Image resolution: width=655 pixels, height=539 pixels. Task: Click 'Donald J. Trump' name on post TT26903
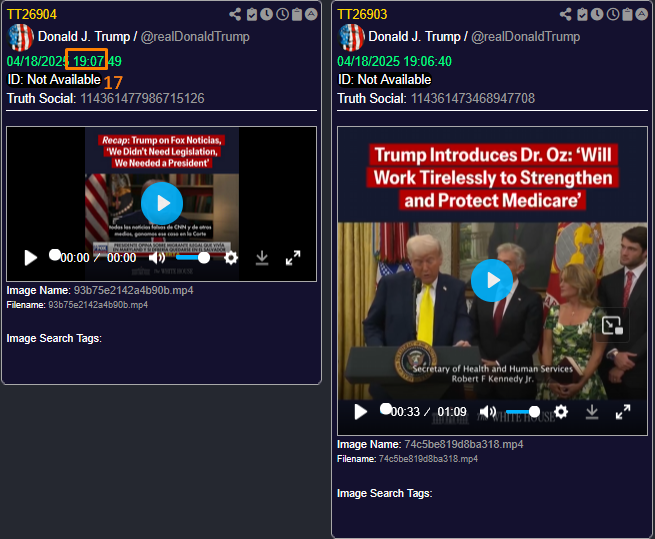coord(414,37)
